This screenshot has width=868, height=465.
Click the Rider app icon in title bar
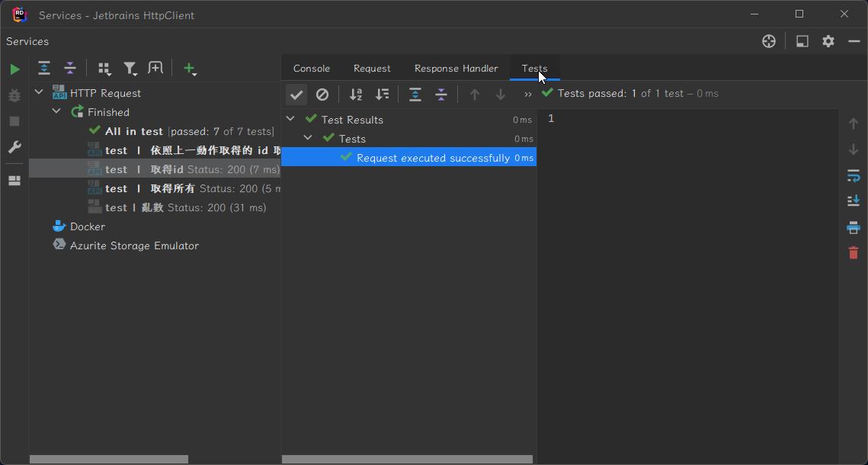(x=19, y=15)
